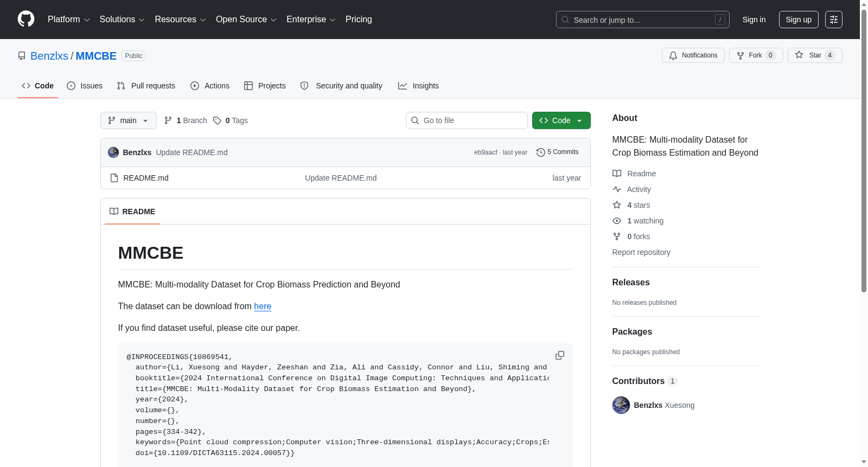Click the bell icon for Notifications

[673, 55]
